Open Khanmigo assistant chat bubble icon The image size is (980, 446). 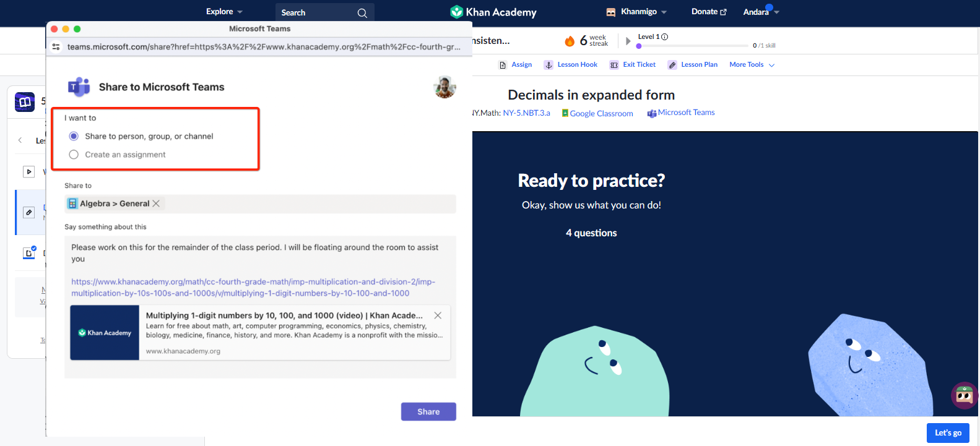(x=964, y=395)
